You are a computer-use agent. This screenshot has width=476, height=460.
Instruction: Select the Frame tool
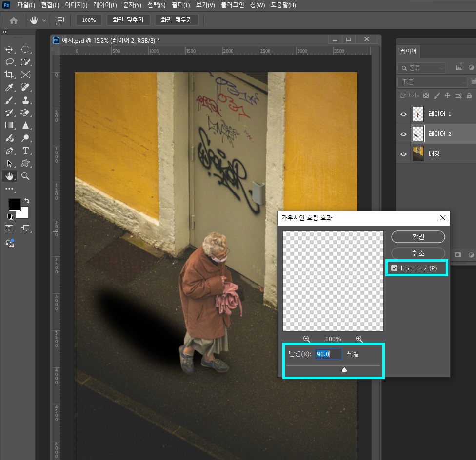point(25,75)
